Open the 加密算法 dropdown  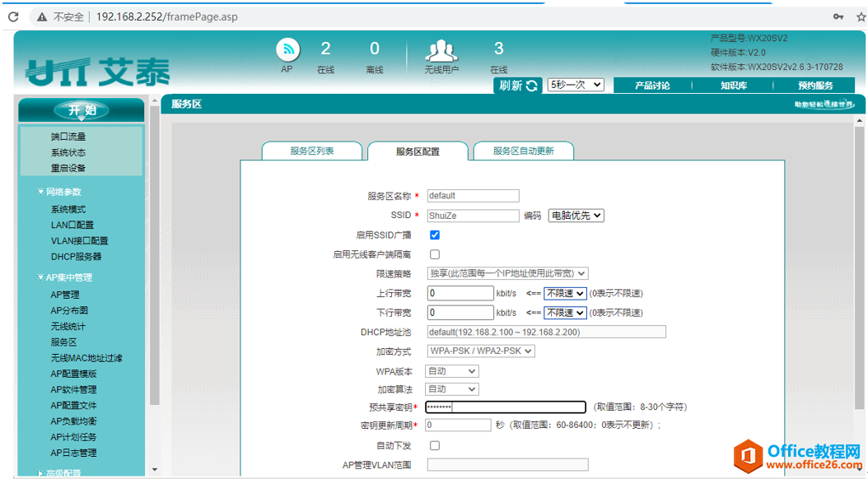click(x=452, y=389)
